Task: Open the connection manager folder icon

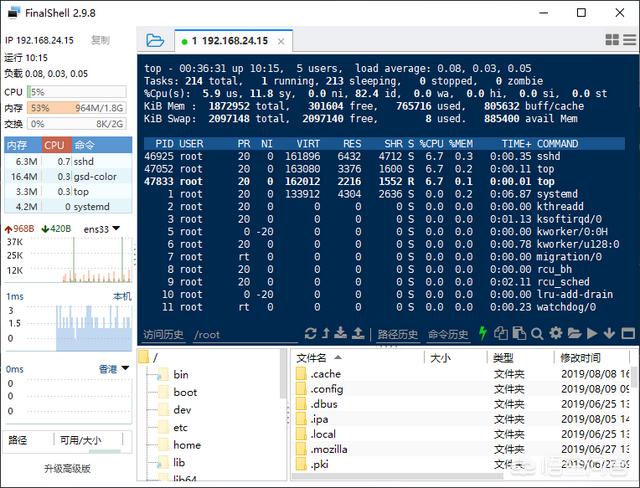Action: coord(154,41)
